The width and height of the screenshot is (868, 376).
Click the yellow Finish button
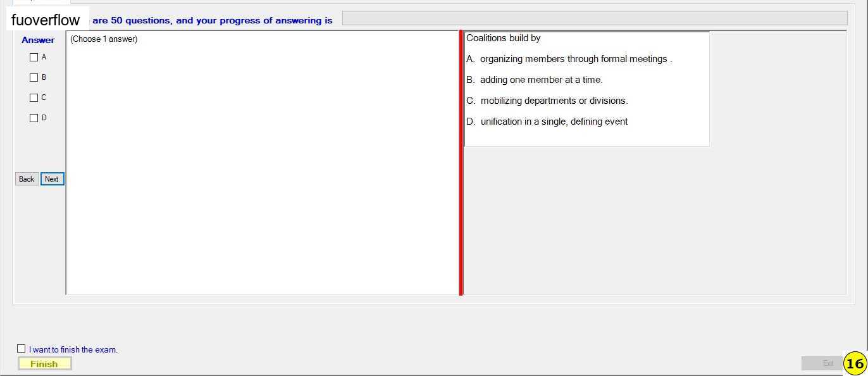pyautogui.click(x=44, y=364)
